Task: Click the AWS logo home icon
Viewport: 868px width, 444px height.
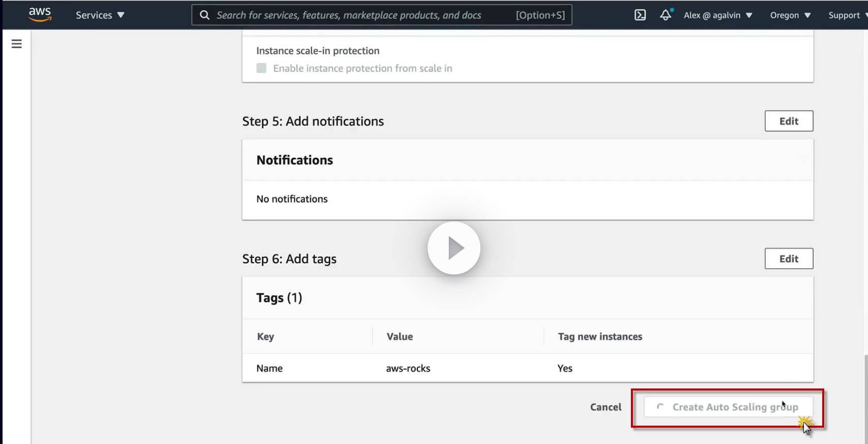Action: coord(40,14)
